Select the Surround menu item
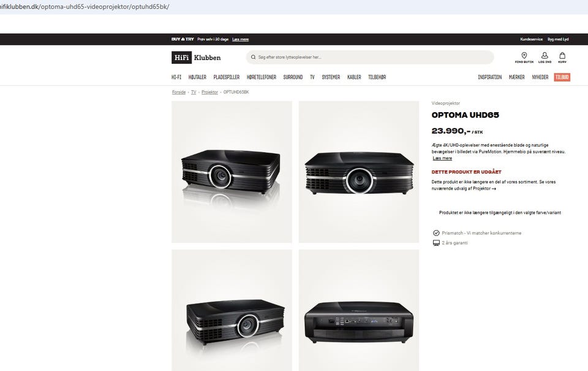Image resolution: width=588 pixels, height=371 pixels. tap(293, 77)
